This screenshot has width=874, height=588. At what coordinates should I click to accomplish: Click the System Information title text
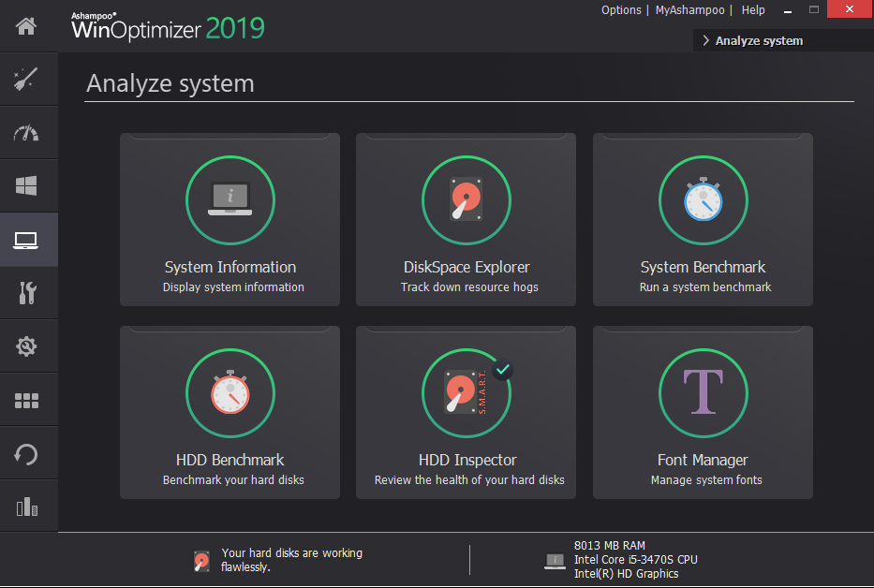230,267
